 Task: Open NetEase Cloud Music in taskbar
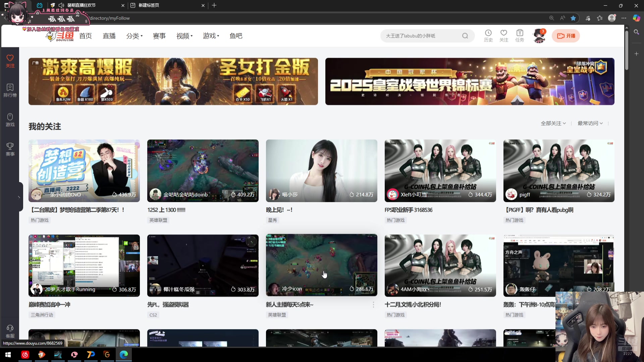tap(25, 355)
